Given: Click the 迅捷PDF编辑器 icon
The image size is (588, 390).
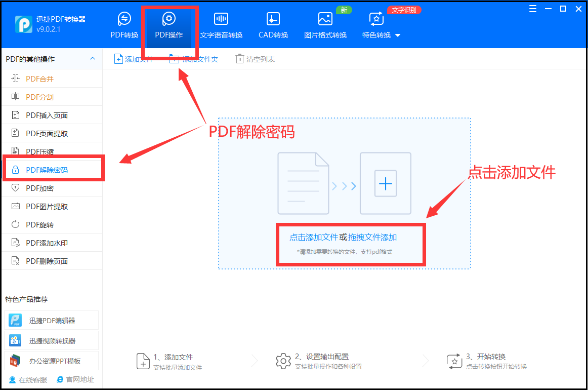Looking at the screenshot, I should pos(15,320).
